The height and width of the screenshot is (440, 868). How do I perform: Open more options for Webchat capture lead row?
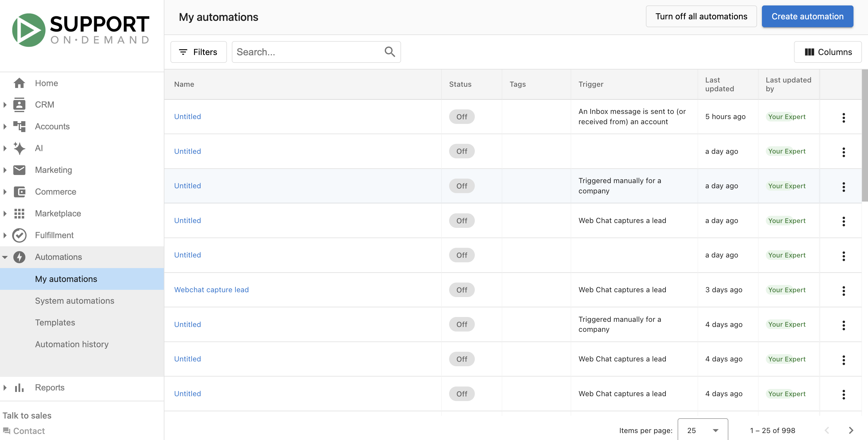pyautogui.click(x=844, y=291)
